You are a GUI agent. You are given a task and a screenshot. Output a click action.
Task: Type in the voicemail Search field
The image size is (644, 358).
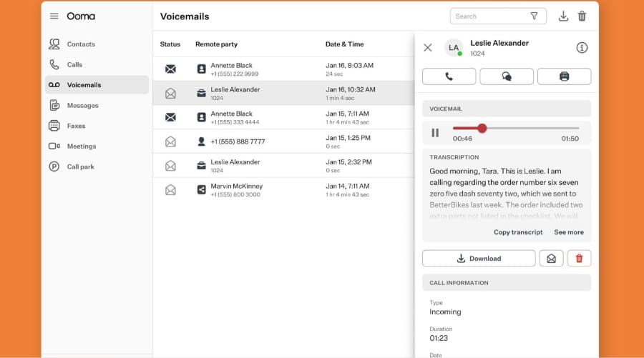(x=489, y=16)
